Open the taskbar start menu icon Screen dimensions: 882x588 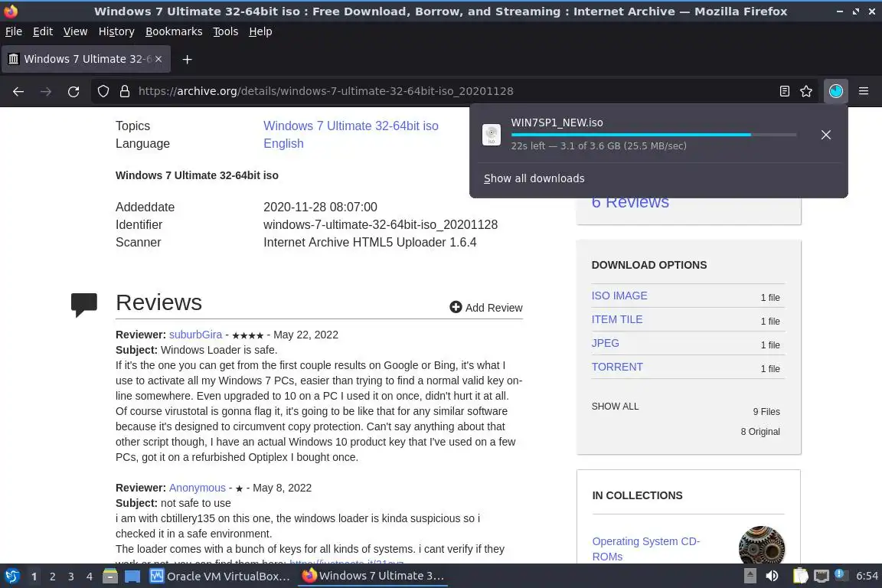click(12, 577)
